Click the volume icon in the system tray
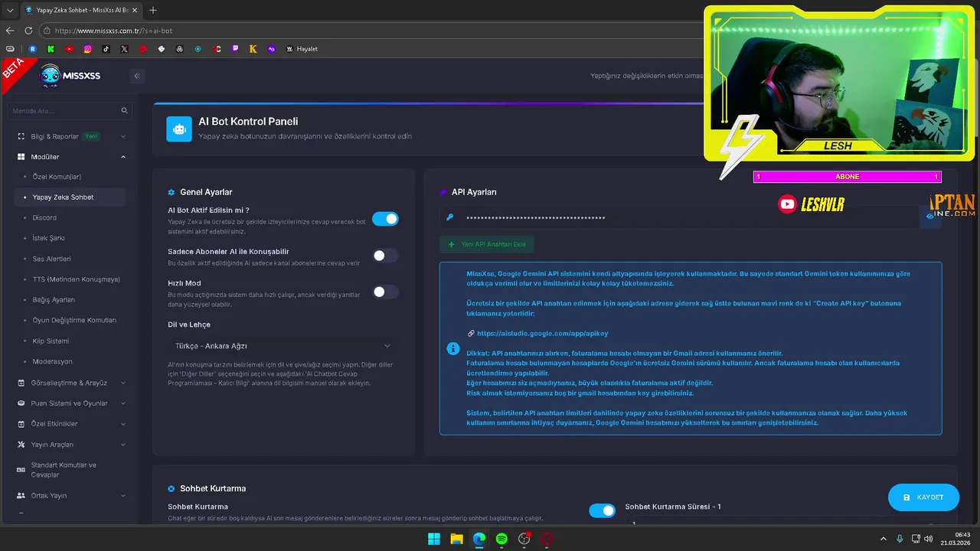Screen dimensions: 980x551 929,539
